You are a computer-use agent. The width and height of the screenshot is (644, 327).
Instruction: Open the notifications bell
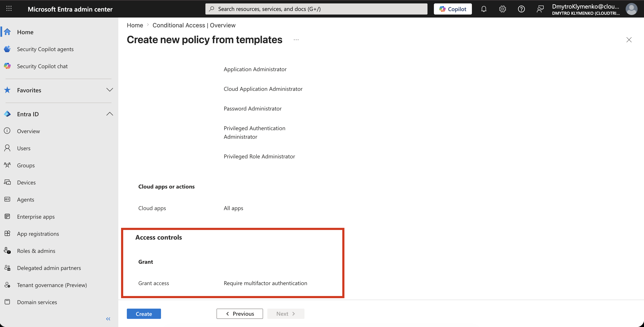[483, 9]
